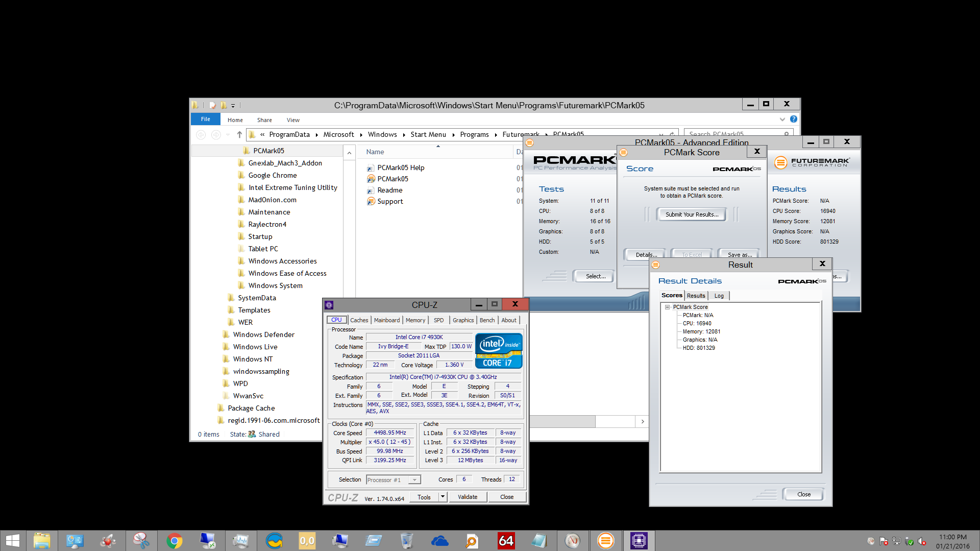Image resolution: width=980 pixels, height=551 pixels.
Task: Open File Explorer from the taskbar
Action: tap(42, 540)
